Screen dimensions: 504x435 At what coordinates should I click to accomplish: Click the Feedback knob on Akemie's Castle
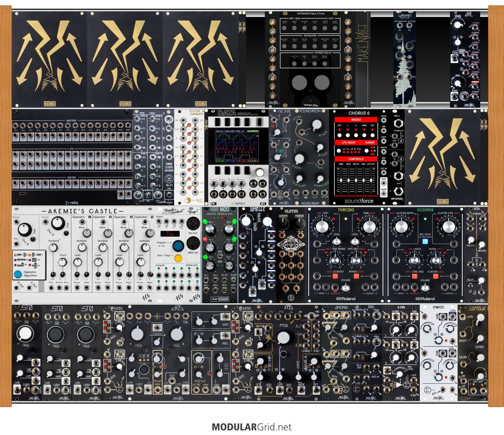53,247
